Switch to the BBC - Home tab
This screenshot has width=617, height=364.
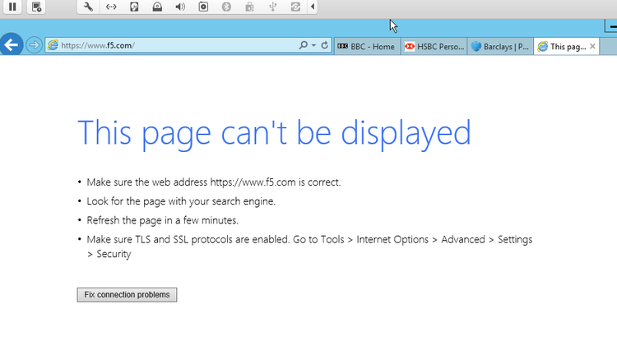pos(367,46)
